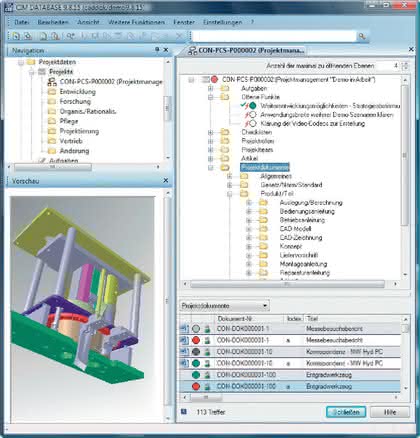Click the first toolbar new-document icon
420x438 pixels.
[16, 36]
